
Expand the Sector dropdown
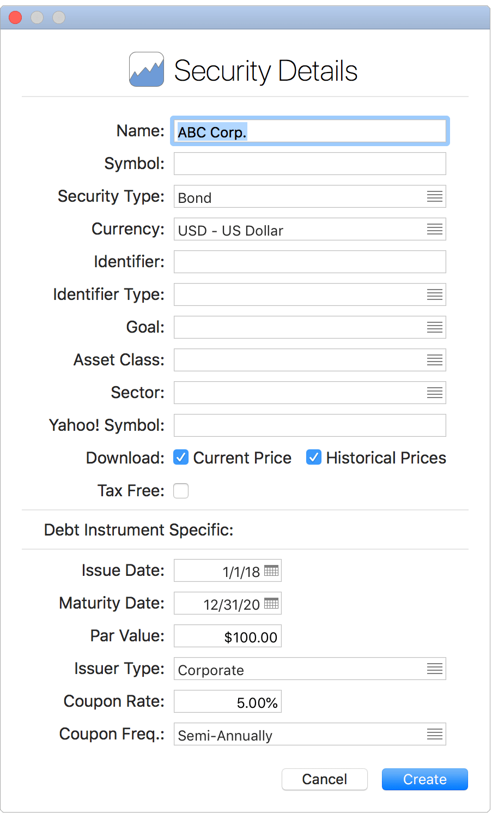(434, 393)
